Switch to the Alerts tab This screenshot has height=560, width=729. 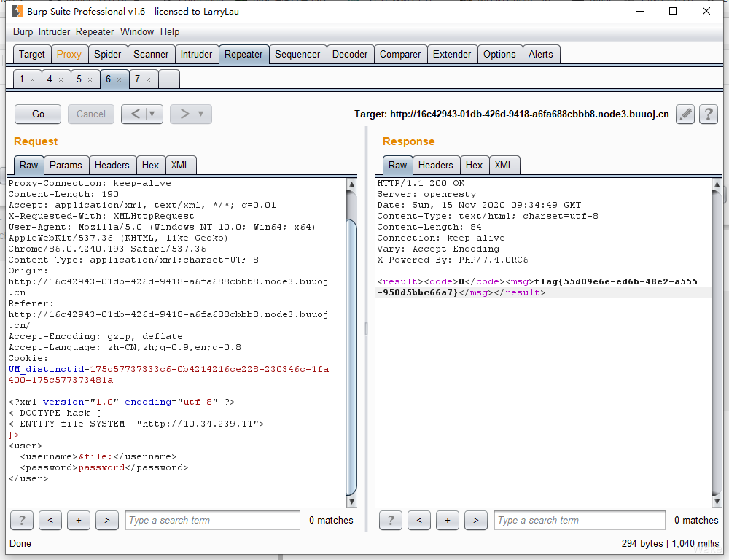(x=541, y=55)
